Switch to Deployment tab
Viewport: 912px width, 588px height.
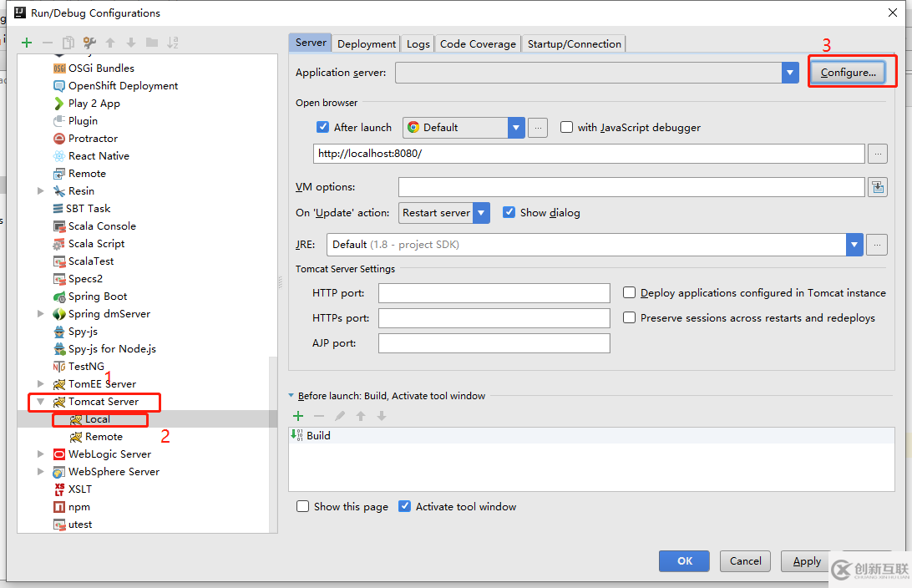coord(367,43)
